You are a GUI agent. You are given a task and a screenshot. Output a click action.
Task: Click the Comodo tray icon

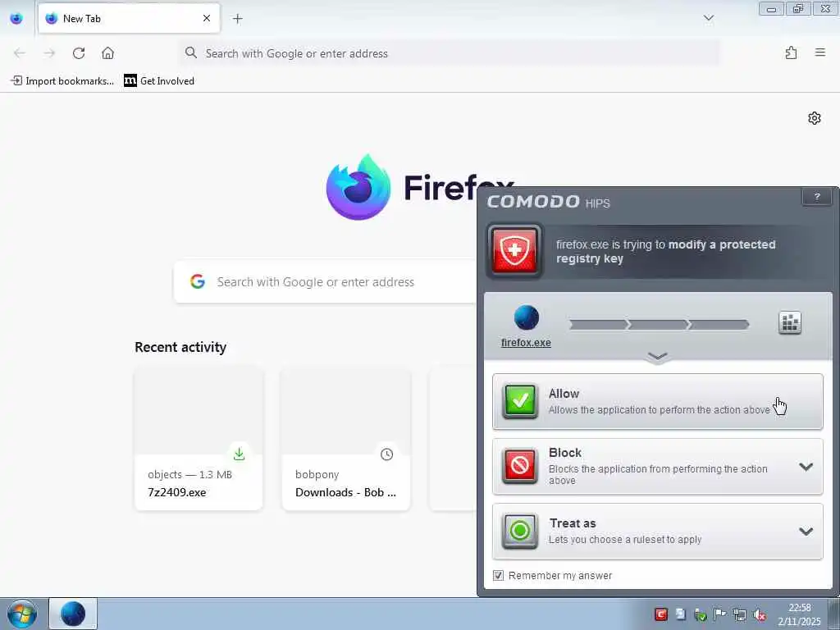661,614
